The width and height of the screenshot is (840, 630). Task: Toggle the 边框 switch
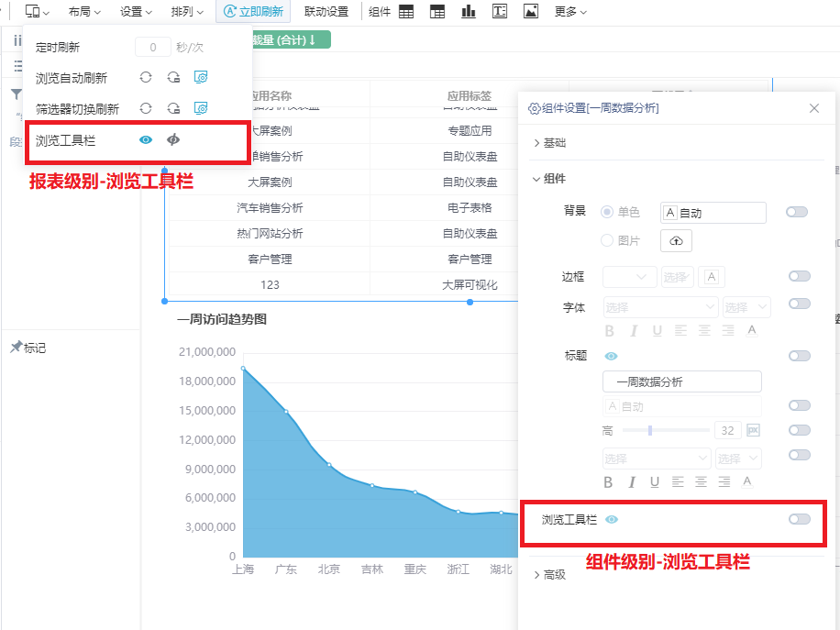pos(800,276)
